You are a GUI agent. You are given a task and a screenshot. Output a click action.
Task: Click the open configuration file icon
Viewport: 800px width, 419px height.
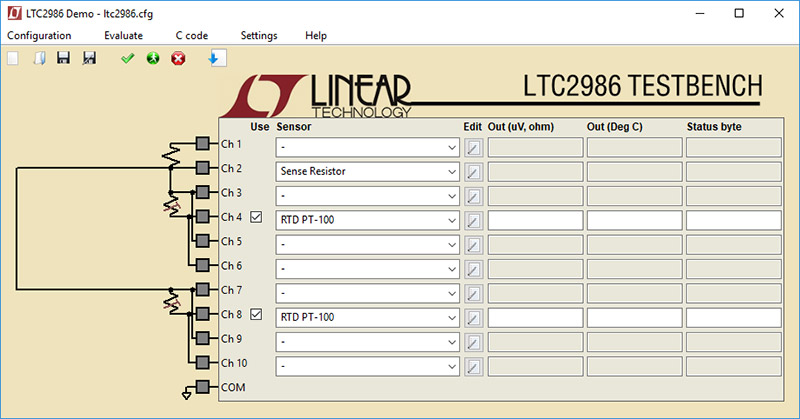(x=39, y=59)
